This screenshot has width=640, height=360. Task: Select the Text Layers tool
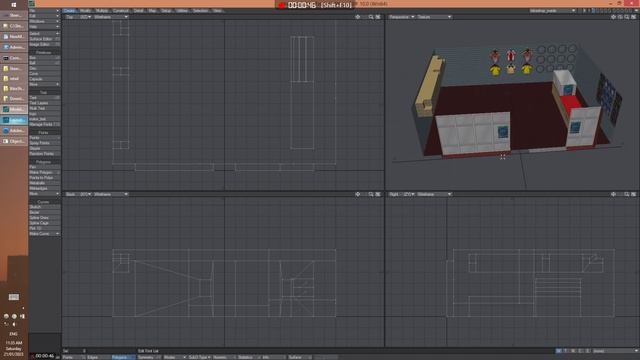click(44, 103)
